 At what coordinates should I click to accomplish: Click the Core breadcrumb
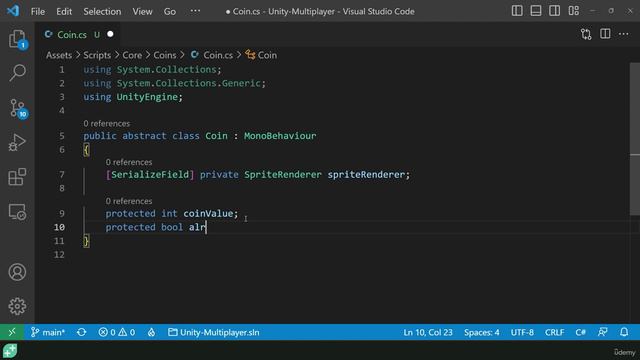pos(132,55)
